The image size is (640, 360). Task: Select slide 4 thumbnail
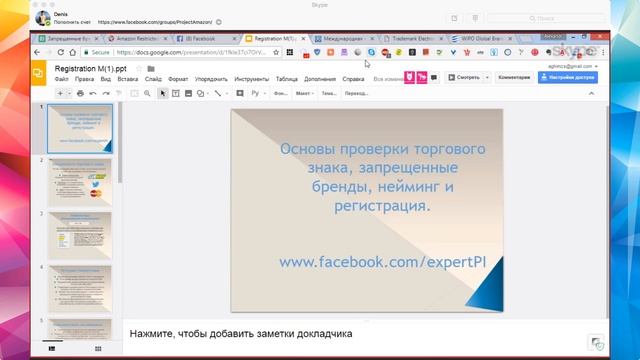coord(80,289)
